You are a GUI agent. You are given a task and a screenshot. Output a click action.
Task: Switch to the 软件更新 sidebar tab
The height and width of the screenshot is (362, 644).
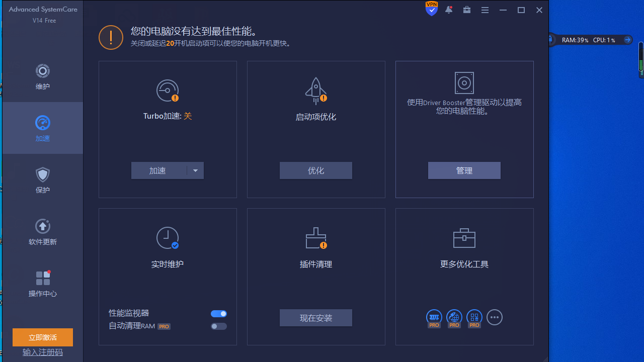click(42, 232)
